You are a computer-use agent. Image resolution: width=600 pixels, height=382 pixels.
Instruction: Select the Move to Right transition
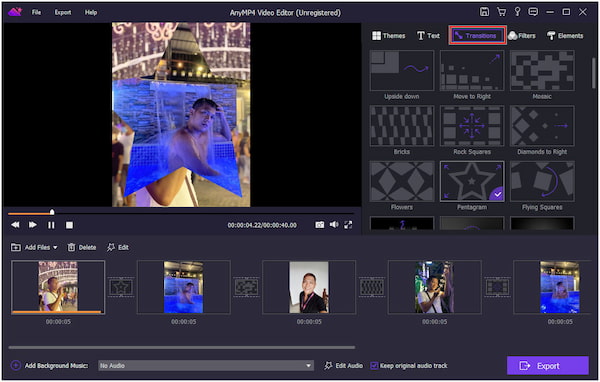472,71
